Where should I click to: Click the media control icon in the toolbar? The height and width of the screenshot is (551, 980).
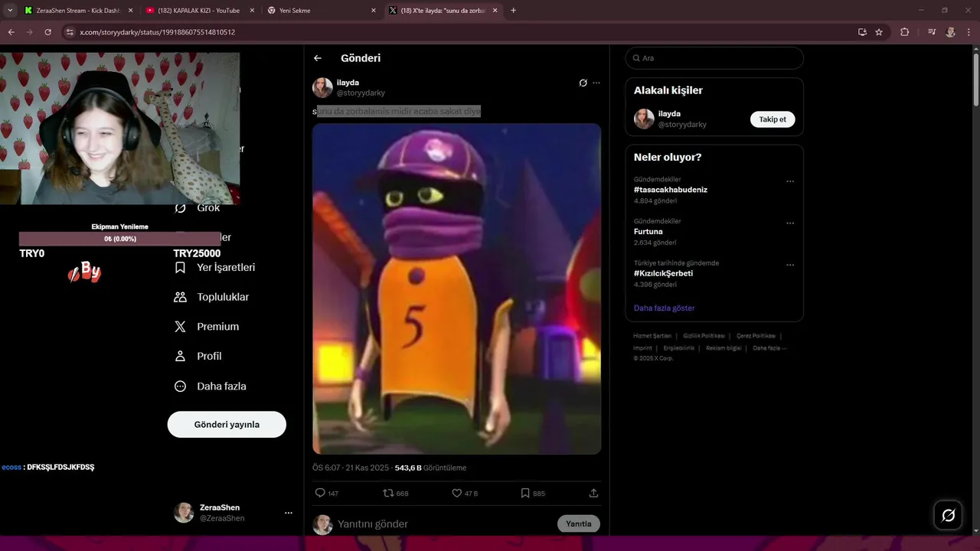(x=932, y=32)
